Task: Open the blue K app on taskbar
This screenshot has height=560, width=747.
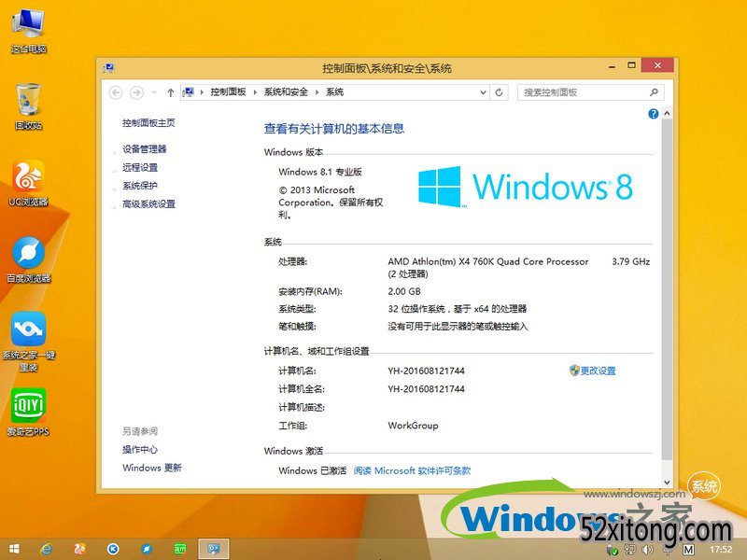Action: tap(113, 549)
